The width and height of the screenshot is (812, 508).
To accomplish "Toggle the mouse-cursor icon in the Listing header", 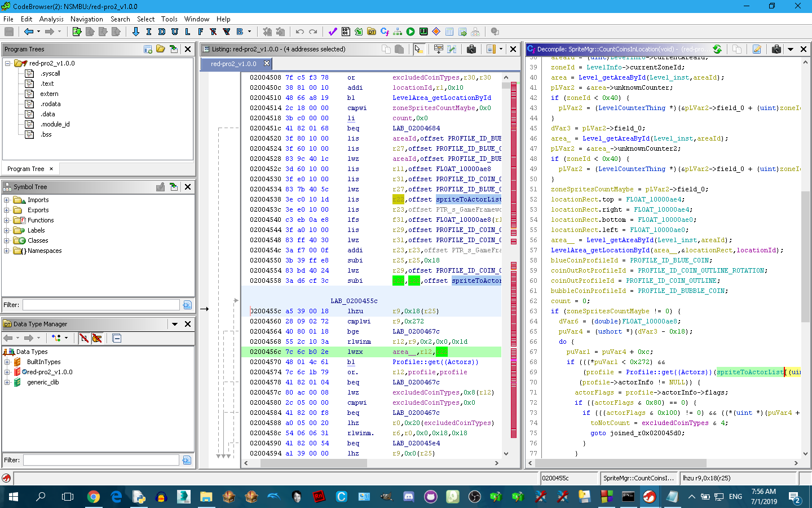I will tap(418, 49).
